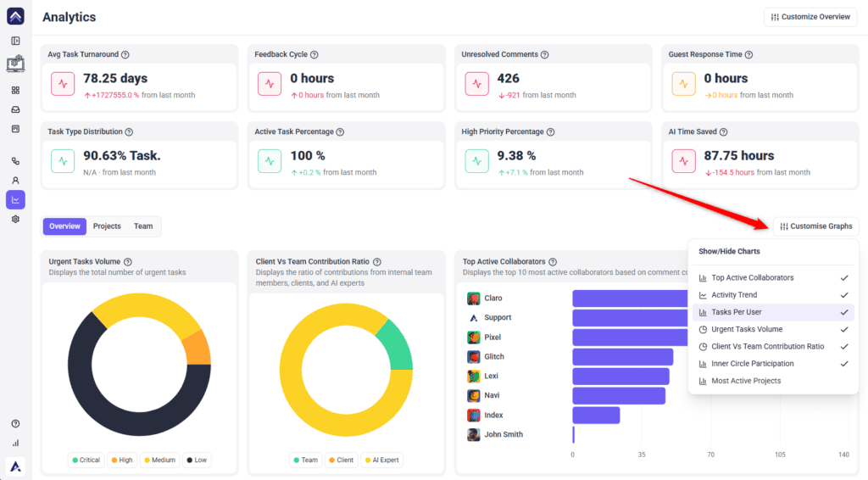Toggle Activity Trend chart visibility
Image resolution: width=868 pixels, height=480 pixels.
tap(773, 295)
